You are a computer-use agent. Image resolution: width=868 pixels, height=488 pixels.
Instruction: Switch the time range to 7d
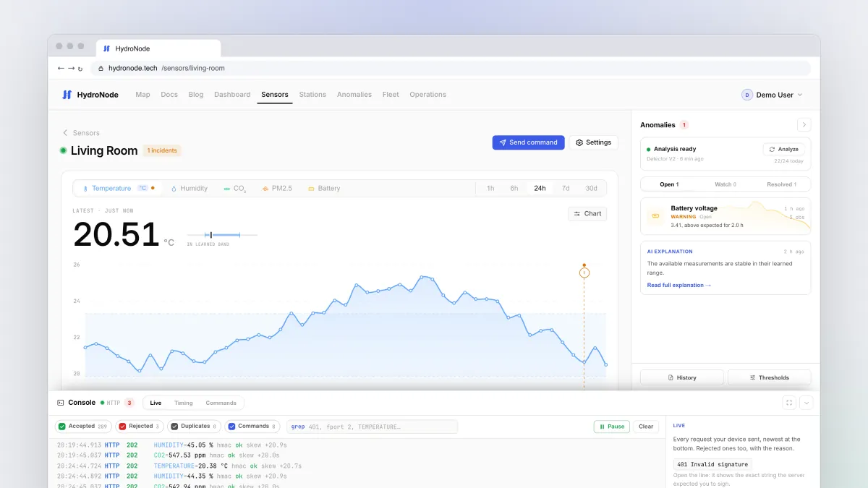click(x=566, y=188)
